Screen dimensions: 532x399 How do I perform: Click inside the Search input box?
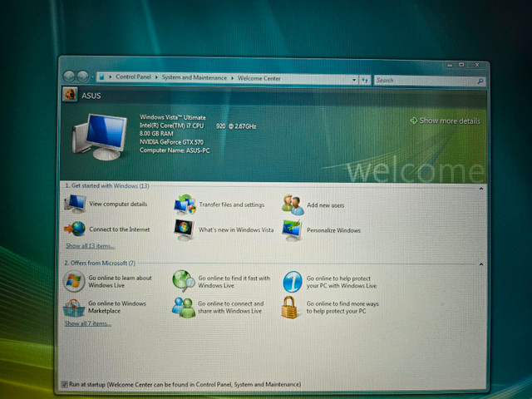pos(425,81)
